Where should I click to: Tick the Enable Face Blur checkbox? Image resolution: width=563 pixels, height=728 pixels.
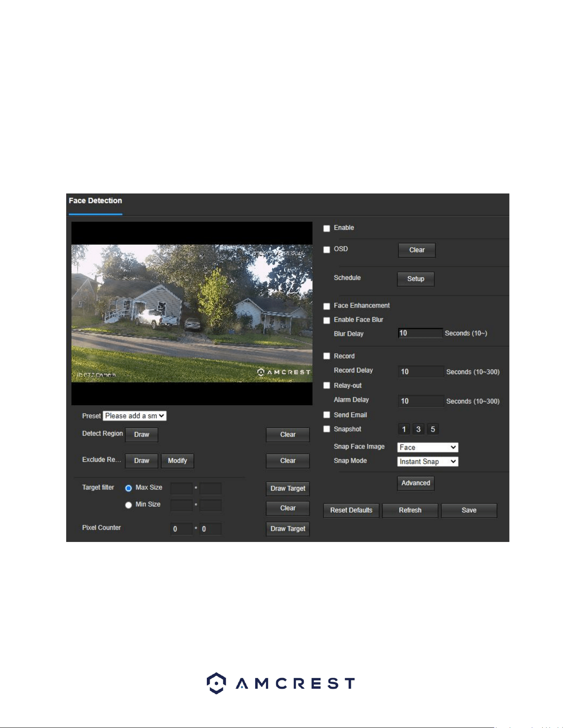tap(327, 320)
